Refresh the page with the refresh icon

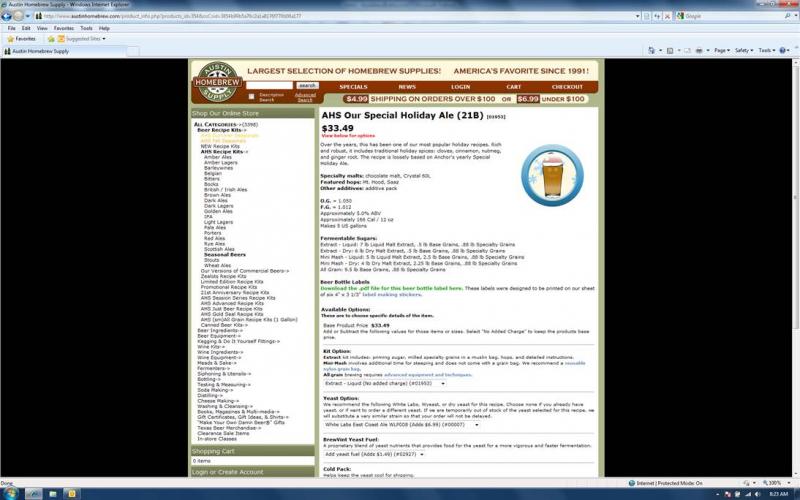(657, 16)
